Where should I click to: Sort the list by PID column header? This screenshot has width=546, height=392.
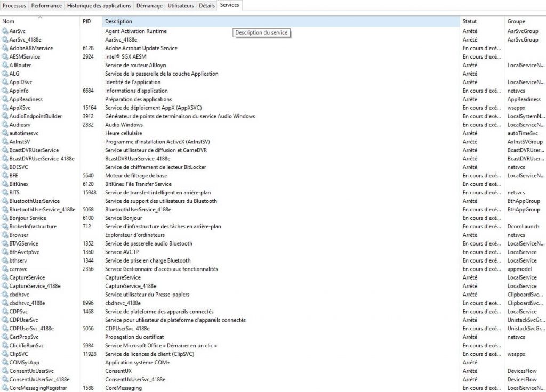(x=87, y=22)
